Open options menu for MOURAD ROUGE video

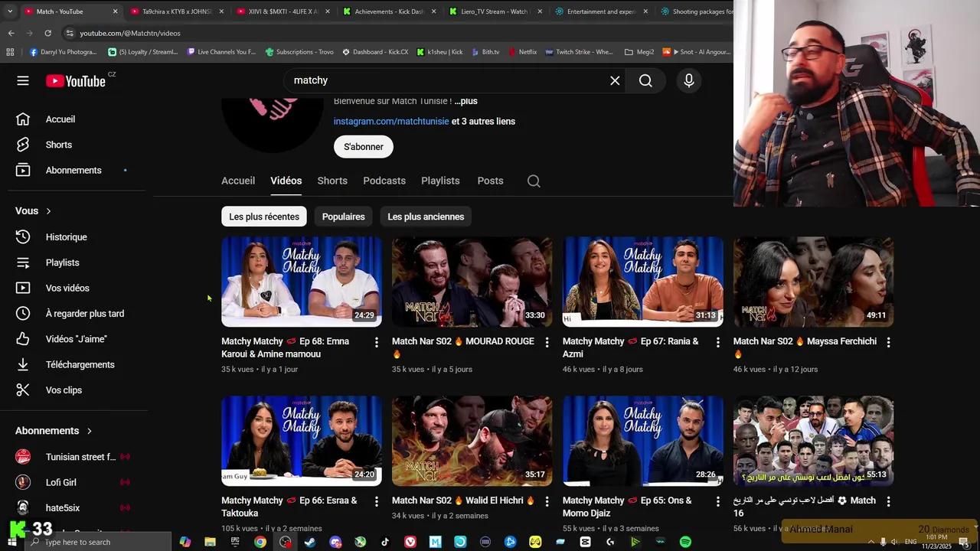(x=547, y=342)
